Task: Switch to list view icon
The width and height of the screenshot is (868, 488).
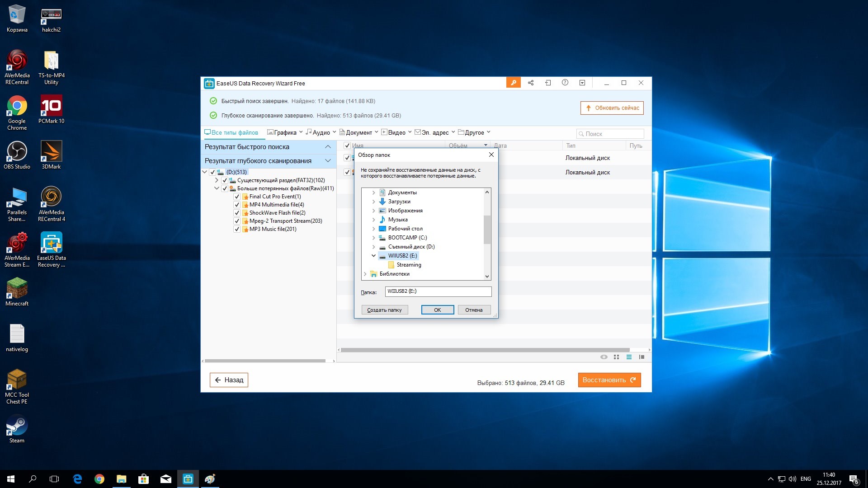Action: pyautogui.click(x=629, y=357)
